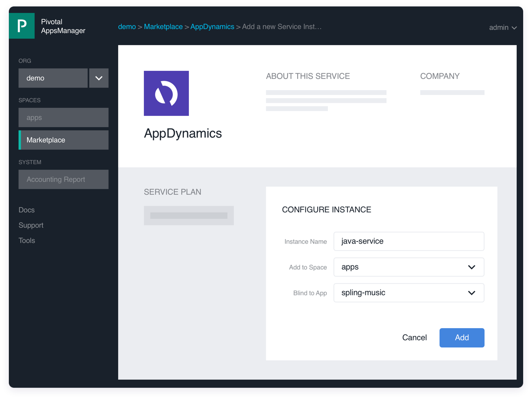The height and width of the screenshot is (399, 532).
Task: Click Cancel to discard the instance
Action: [x=414, y=337]
